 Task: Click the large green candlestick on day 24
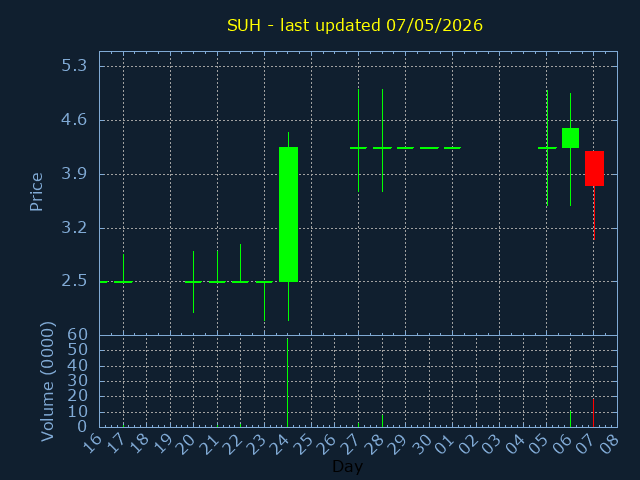288,214
